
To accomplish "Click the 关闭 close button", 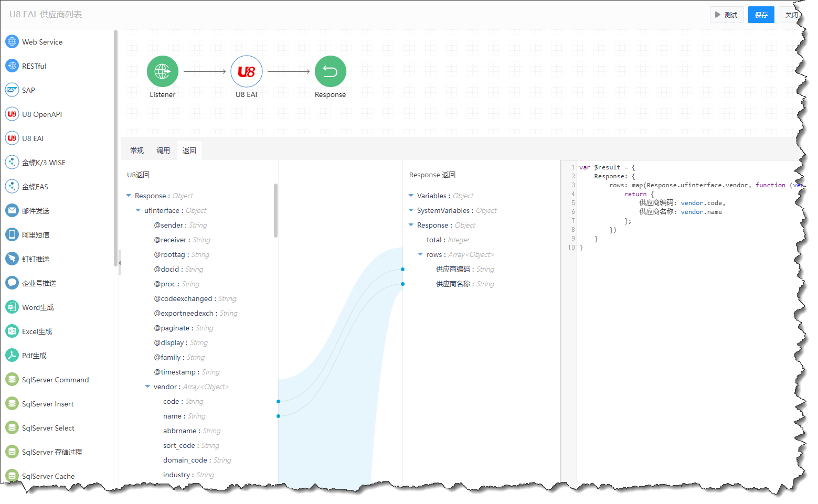I will [791, 15].
